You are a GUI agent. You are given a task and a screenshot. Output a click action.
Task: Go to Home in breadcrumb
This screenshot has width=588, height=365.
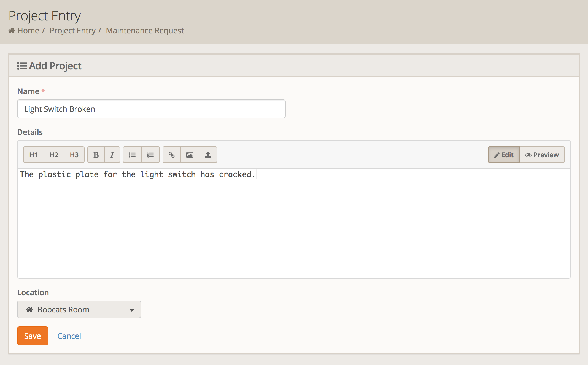28,31
